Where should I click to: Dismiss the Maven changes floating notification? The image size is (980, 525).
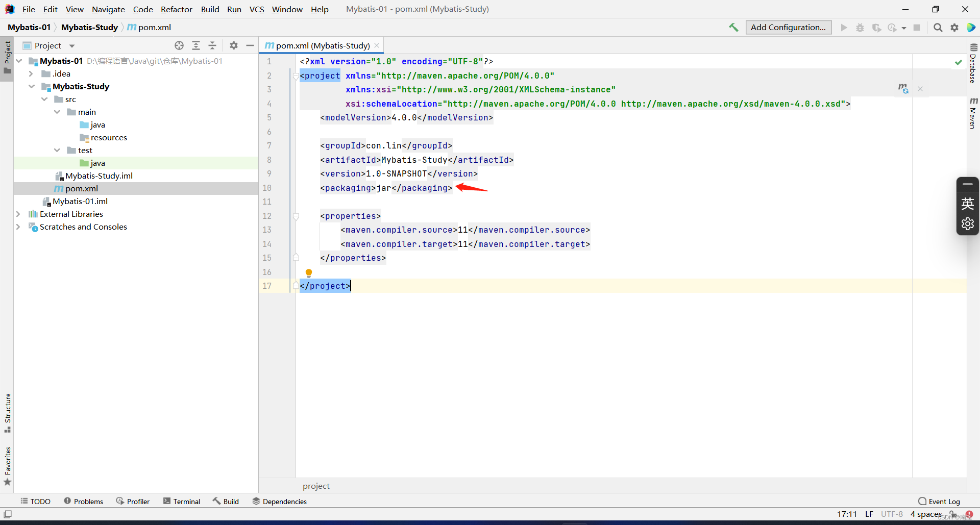coord(920,89)
